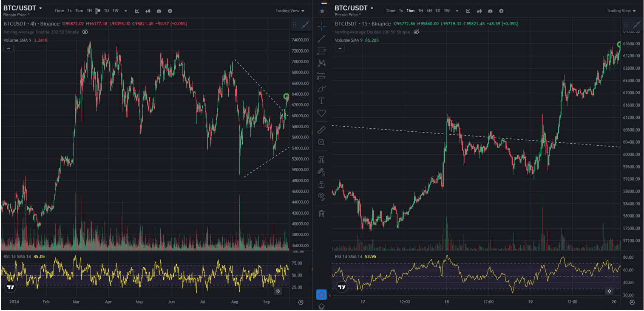Toggle magnet mode in drawing toolbar

click(321, 159)
